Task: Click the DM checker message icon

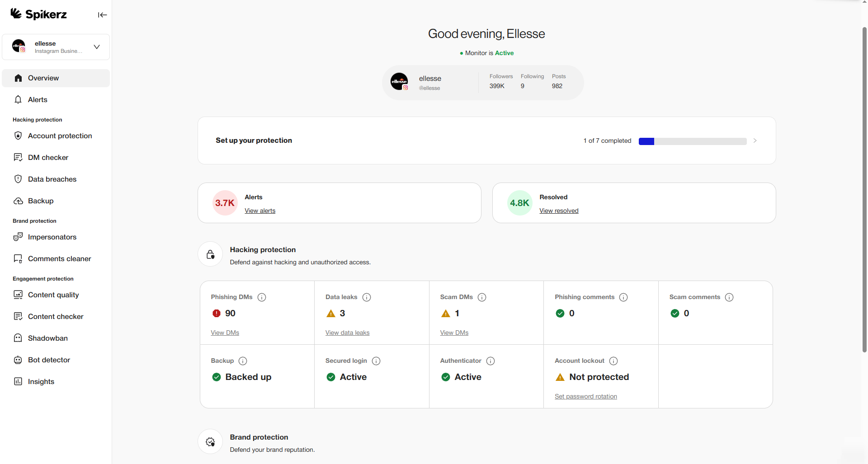Action: (x=18, y=158)
